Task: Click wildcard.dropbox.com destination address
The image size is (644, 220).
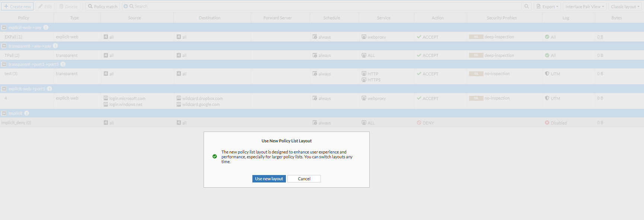Action: point(203,98)
